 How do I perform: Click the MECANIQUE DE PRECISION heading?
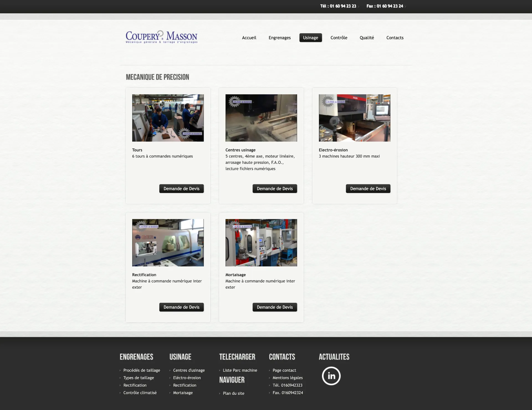pos(157,77)
